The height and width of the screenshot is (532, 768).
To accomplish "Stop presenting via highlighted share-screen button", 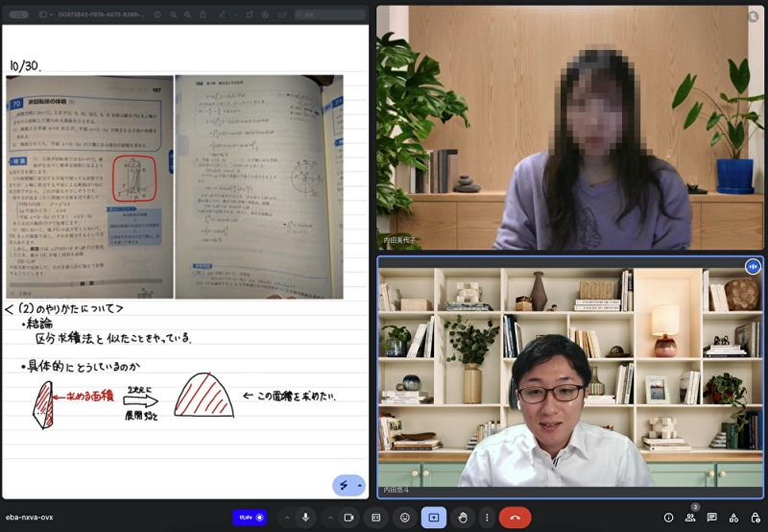I will pyautogui.click(x=434, y=518).
